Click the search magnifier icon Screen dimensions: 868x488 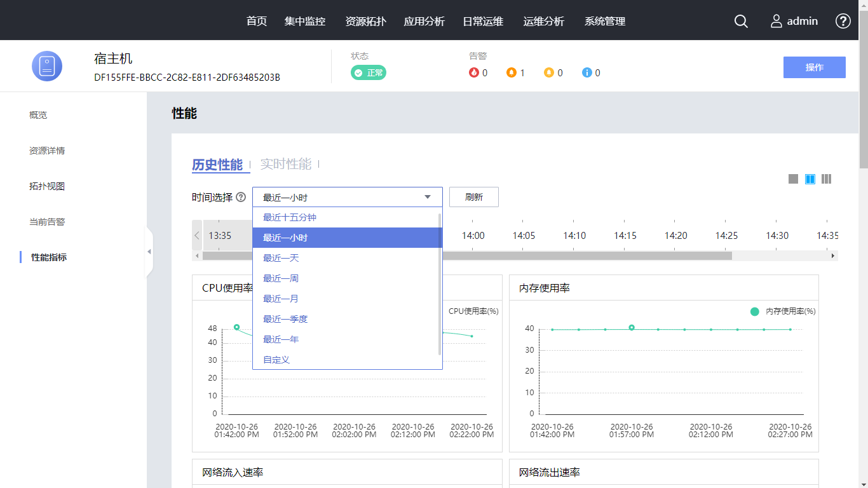tap(741, 21)
